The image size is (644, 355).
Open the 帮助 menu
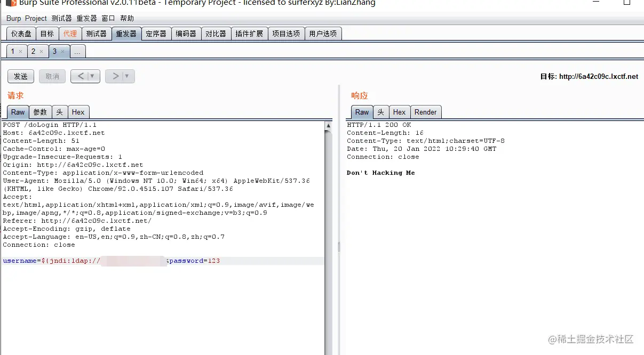[x=127, y=18]
